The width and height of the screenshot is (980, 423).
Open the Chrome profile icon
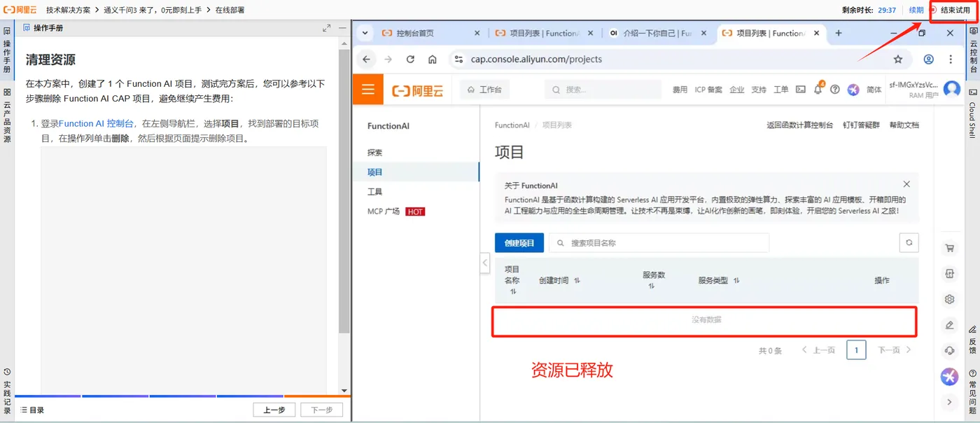(x=928, y=60)
